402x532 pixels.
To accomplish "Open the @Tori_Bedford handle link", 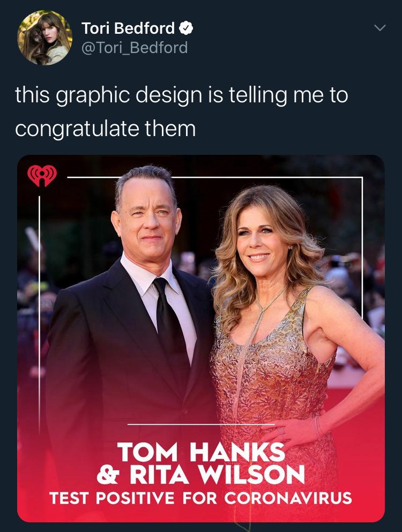I will 135,48.
